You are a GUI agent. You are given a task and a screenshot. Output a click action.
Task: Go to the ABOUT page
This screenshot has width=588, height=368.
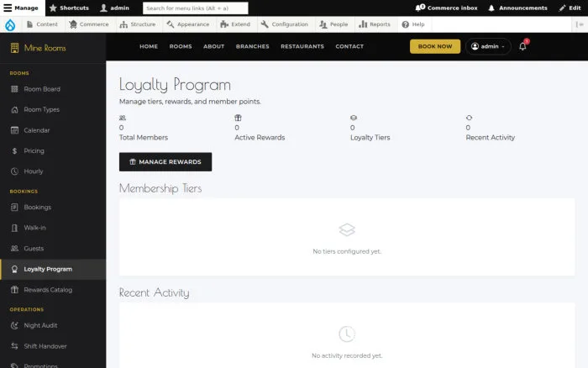pos(213,46)
